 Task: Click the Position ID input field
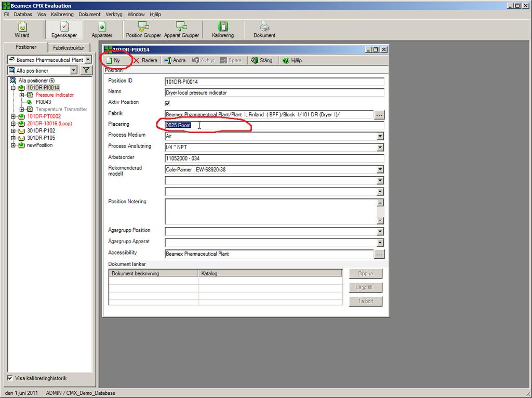(274, 82)
